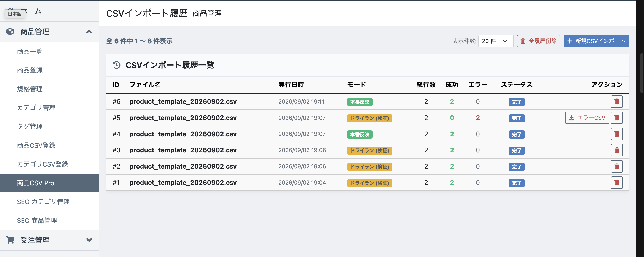Open 商品一覧 in the sidebar
The image size is (644, 257).
click(x=30, y=52)
